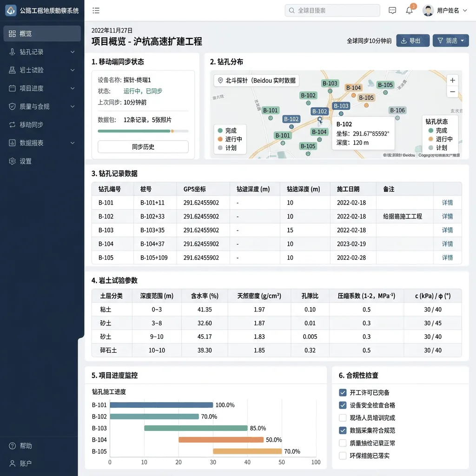The image size is (476, 476).
Task: Zoom out the map with minus
Action: point(452,92)
